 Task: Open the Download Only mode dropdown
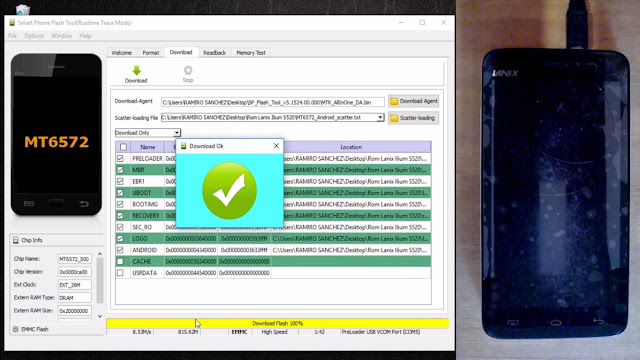tap(177, 133)
